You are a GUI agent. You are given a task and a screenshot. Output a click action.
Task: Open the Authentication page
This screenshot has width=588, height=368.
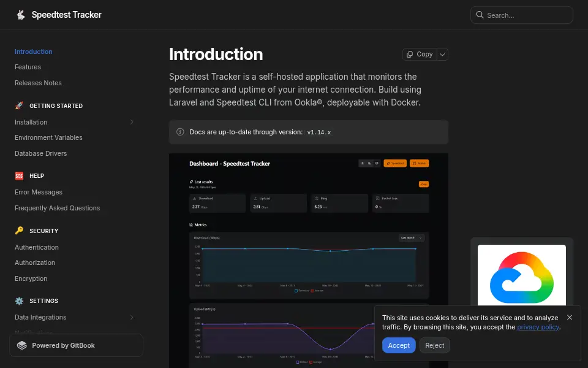pos(36,247)
